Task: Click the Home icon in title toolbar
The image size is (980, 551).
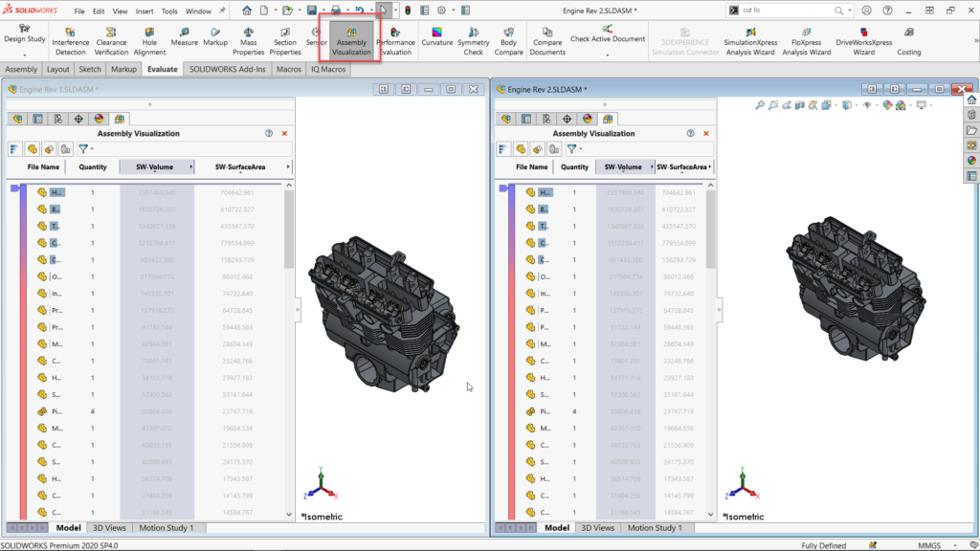Action: (247, 11)
